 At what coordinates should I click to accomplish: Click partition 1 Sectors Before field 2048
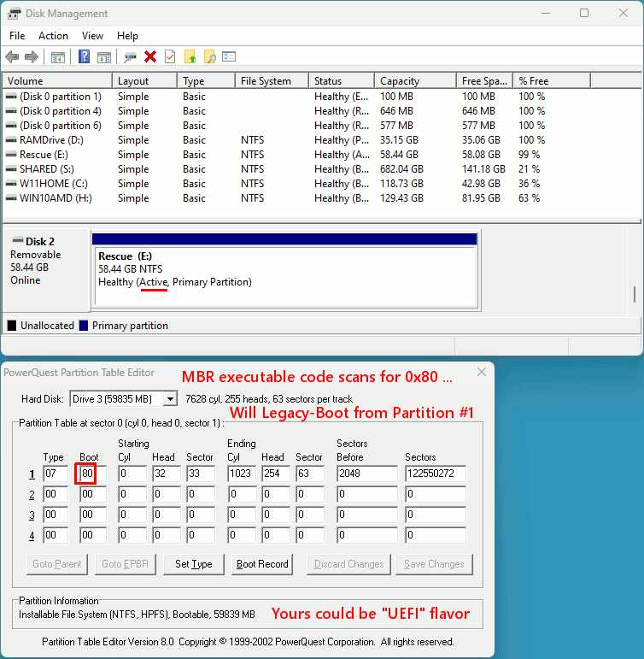[x=367, y=474]
